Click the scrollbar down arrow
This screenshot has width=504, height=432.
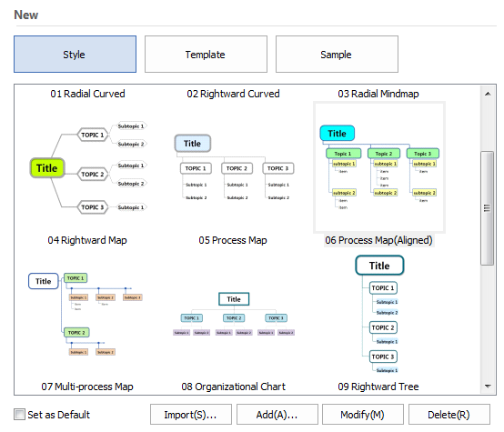[488, 386]
